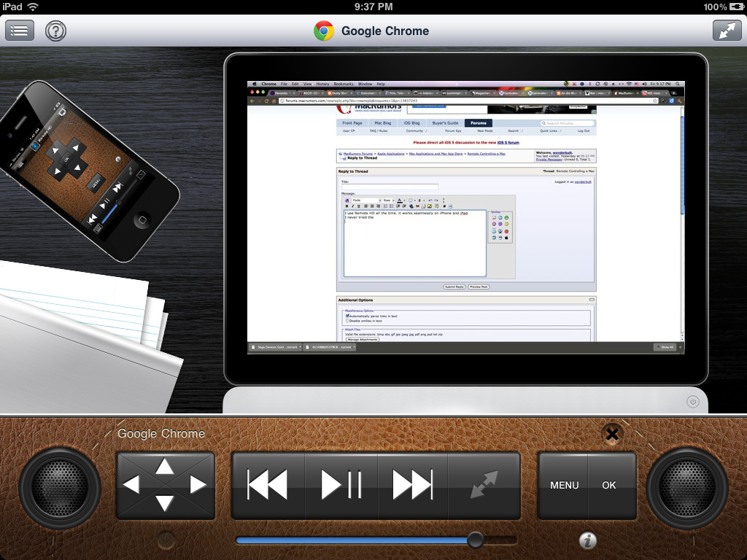The height and width of the screenshot is (560, 747).
Task: Open the View menu on remote screen
Action: [308, 84]
